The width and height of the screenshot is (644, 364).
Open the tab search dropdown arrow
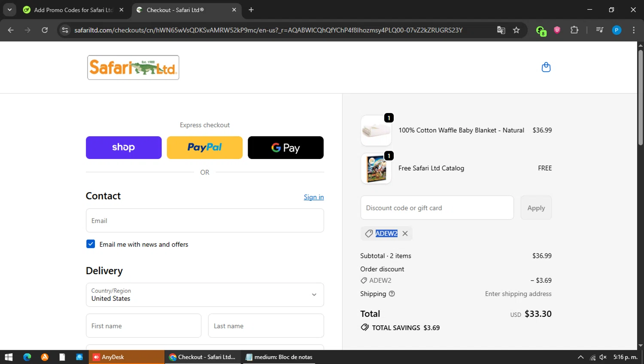pyautogui.click(x=9, y=9)
